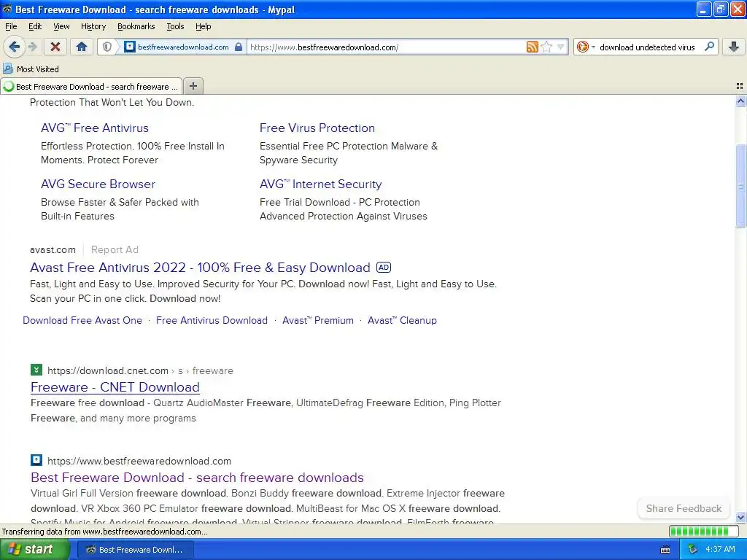Select the Best Freeware Download tab

91,86
